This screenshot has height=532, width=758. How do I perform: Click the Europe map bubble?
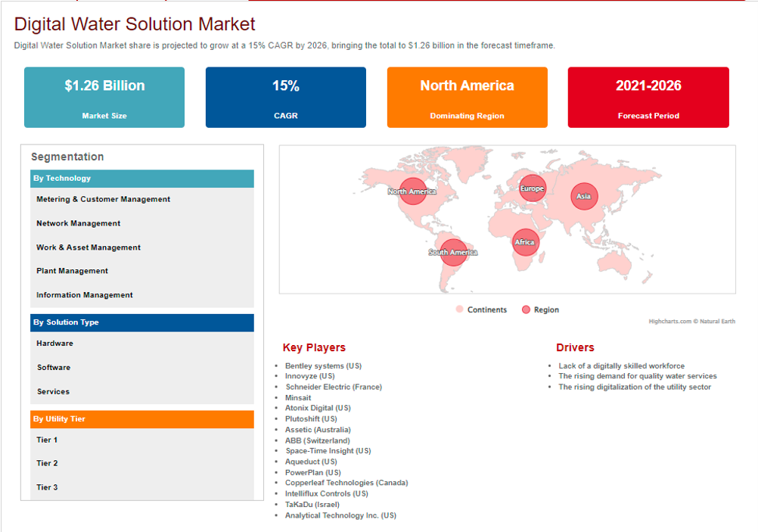click(x=533, y=188)
